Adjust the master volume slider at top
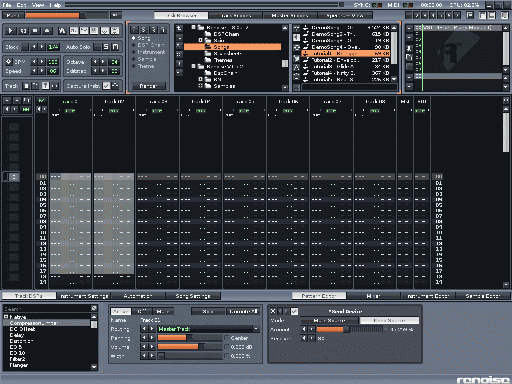Viewport: 512px width, 384px height. tap(67, 15)
